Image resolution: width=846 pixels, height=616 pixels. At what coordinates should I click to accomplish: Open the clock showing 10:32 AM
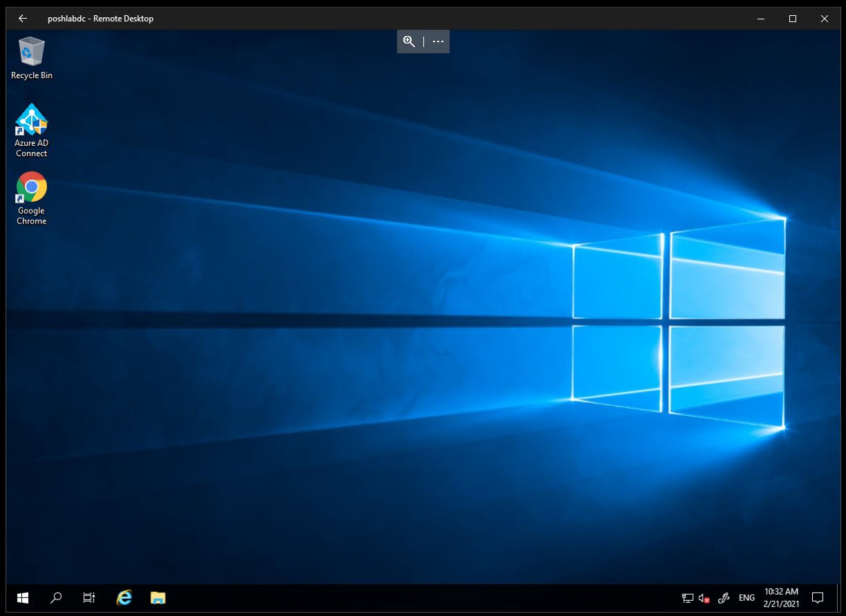(782, 598)
